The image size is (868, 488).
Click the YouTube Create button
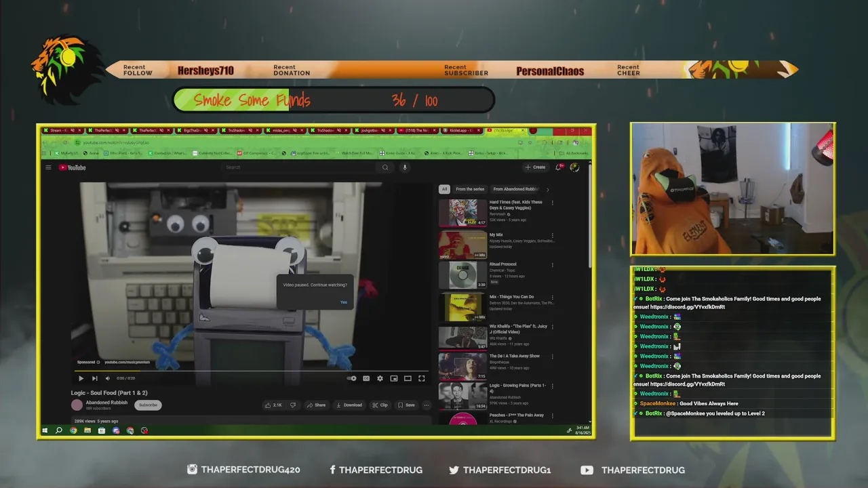(x=535, y=167)
